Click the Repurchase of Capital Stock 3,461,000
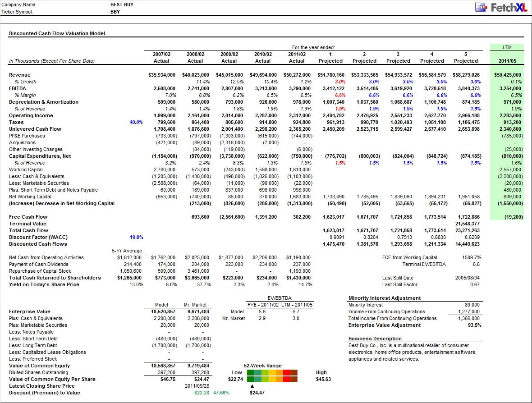 (198, 271)
